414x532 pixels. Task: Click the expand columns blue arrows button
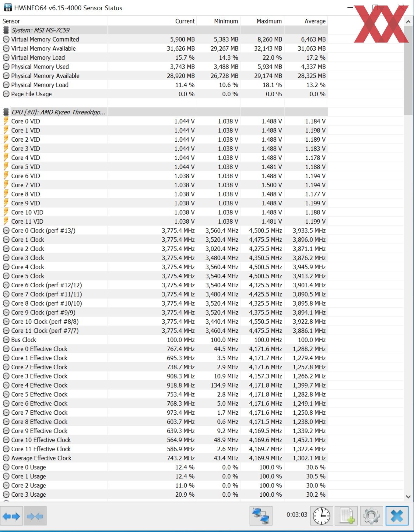11,516
